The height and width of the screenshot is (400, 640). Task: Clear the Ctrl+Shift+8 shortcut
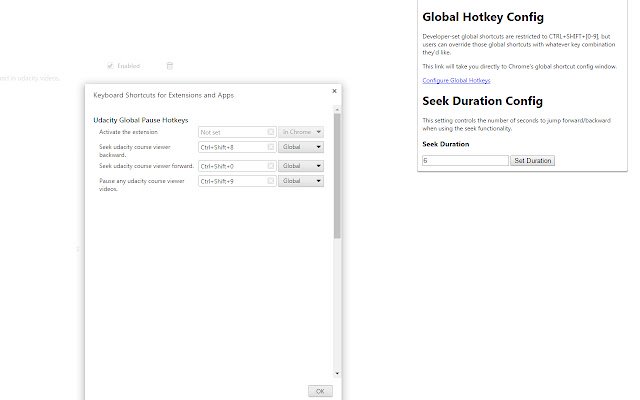(271, 147)
